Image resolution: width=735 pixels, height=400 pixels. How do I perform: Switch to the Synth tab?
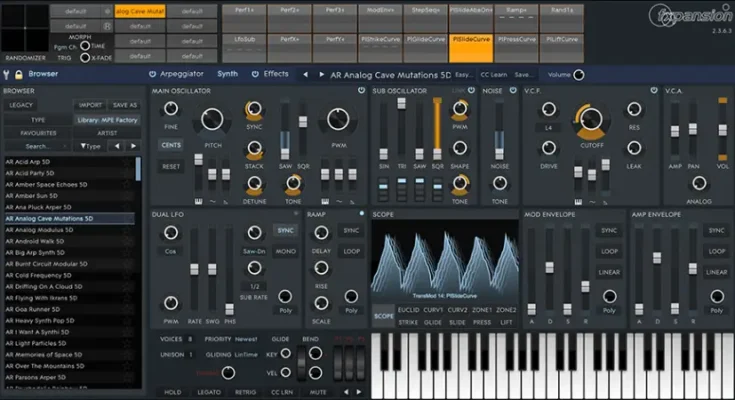point(227,74)
